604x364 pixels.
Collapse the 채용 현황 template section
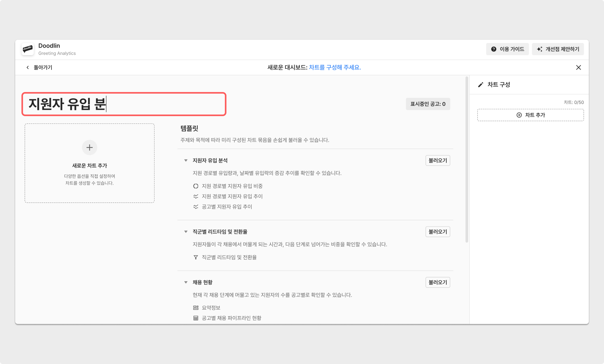[x=186, y=282]
